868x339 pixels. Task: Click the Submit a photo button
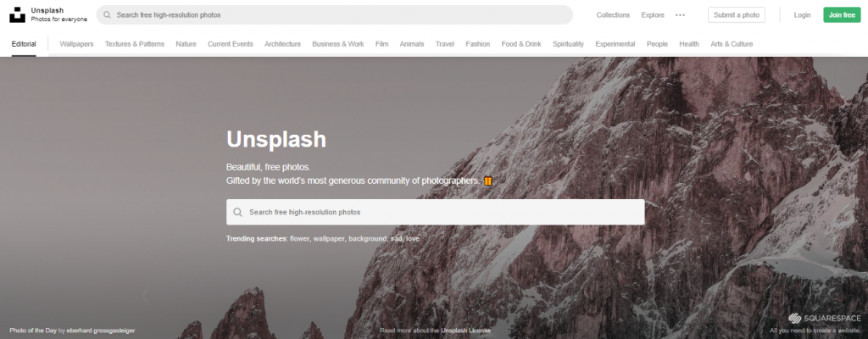tap(737, 15)
